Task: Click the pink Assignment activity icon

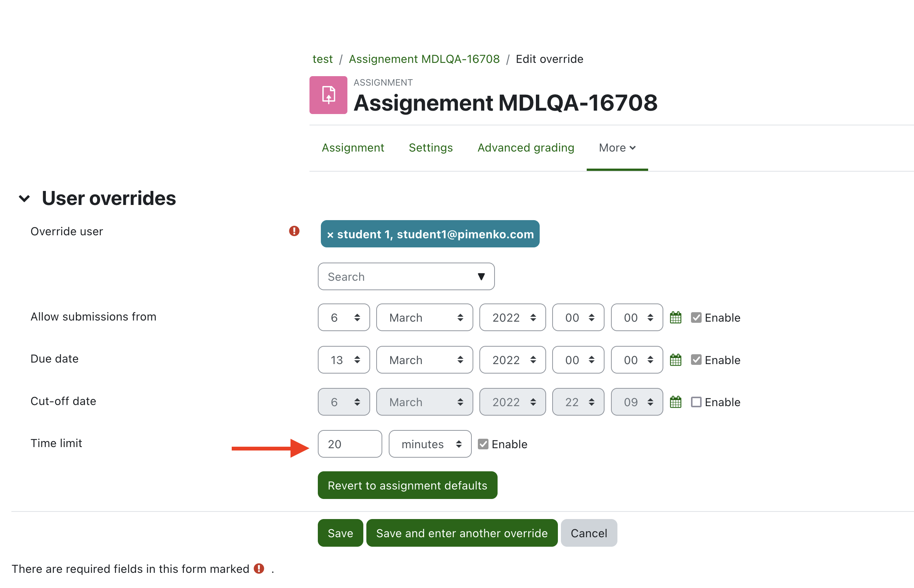Action: pos(328,95)
